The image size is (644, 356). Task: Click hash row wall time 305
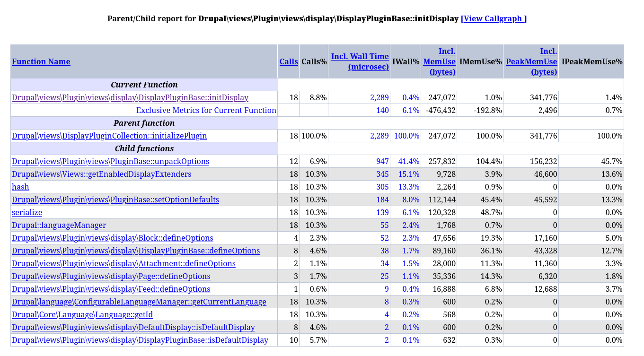click(382, 187)
